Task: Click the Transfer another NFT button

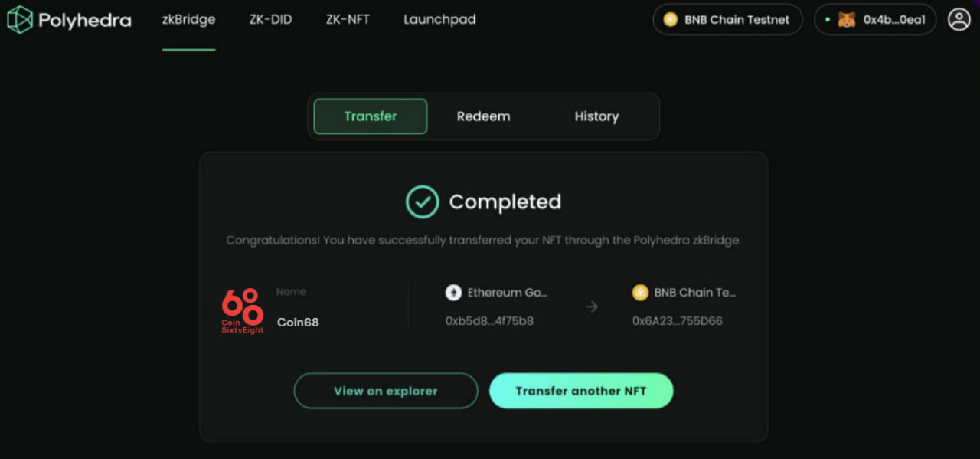Action: pyautogui.click(x=581, y=391)
